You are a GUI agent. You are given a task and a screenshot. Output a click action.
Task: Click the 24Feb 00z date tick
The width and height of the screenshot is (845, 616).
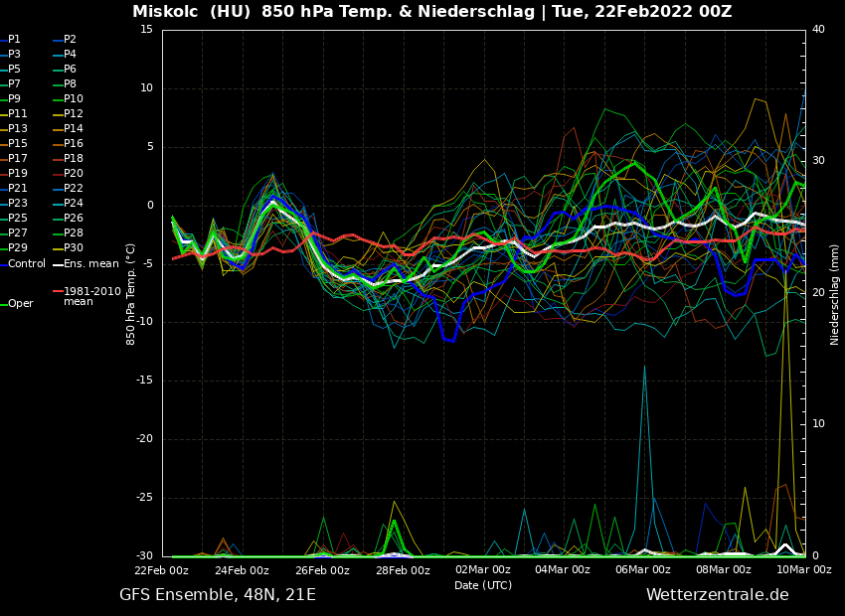(242, 570)
